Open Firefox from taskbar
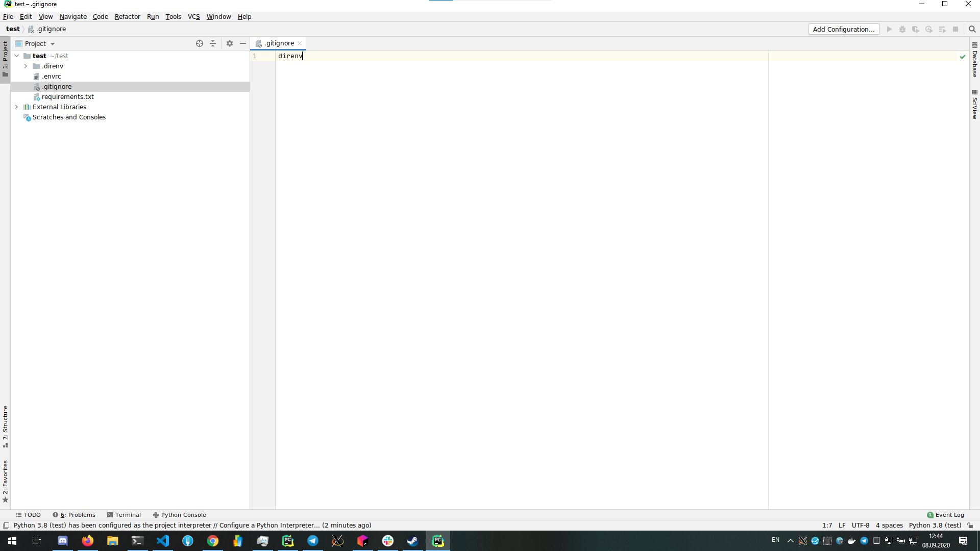 point(88,541)
